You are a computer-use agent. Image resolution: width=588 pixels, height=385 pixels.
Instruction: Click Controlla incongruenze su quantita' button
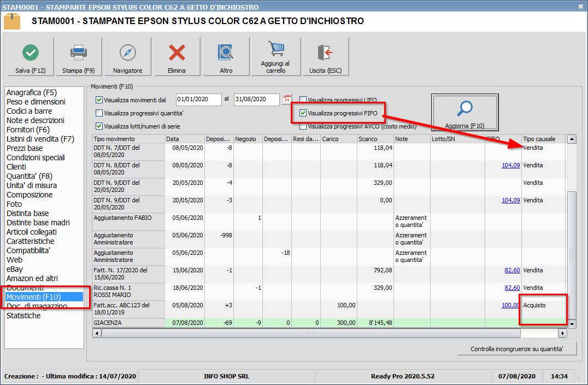517,349
